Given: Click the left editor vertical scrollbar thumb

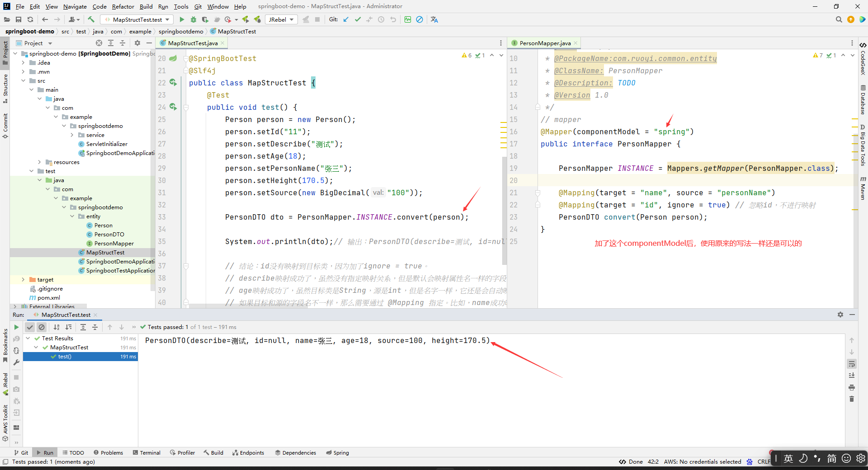Looking at the screenshot, I should point(505,211).
